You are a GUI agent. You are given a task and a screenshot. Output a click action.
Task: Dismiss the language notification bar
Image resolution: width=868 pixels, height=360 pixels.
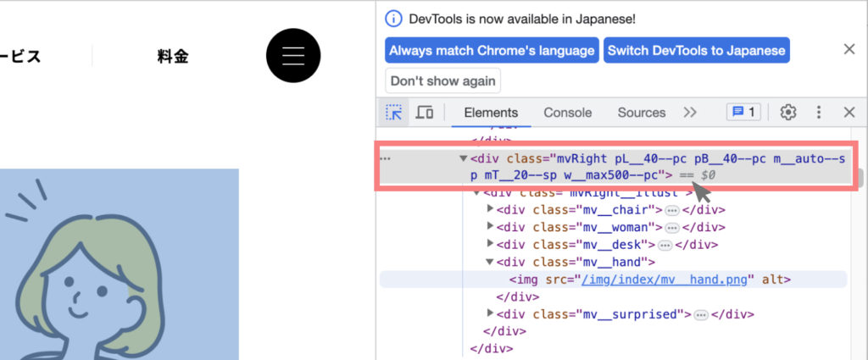click(x=849, y=49)
